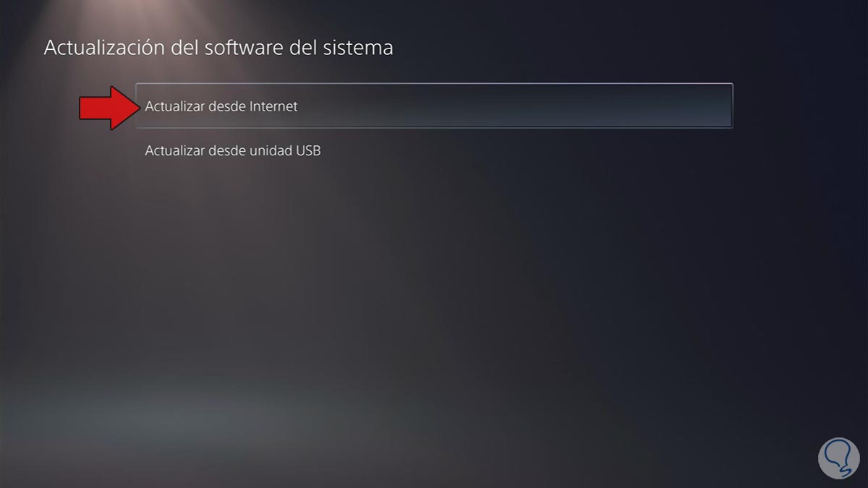Click the word desde in Internet option
This screenshot has height=488, width=868.
tap(226, 106)
